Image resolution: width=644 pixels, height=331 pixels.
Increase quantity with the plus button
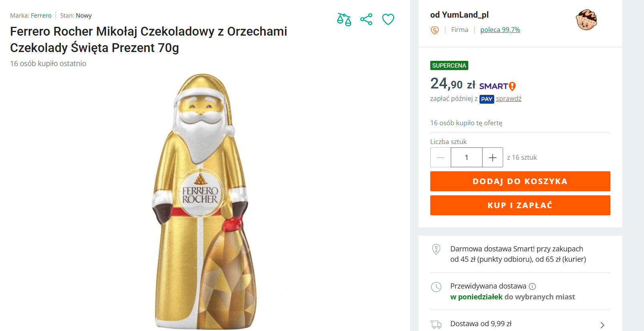493,158
